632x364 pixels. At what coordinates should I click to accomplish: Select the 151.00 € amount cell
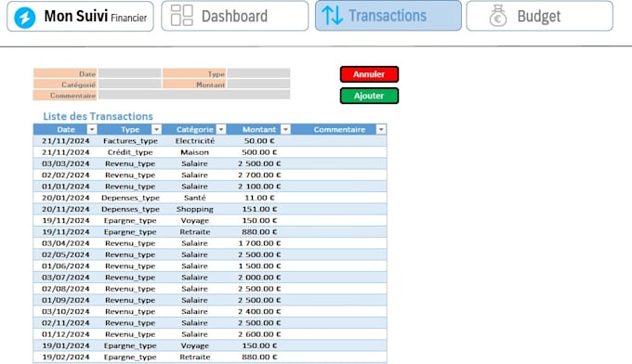[259, 209]
